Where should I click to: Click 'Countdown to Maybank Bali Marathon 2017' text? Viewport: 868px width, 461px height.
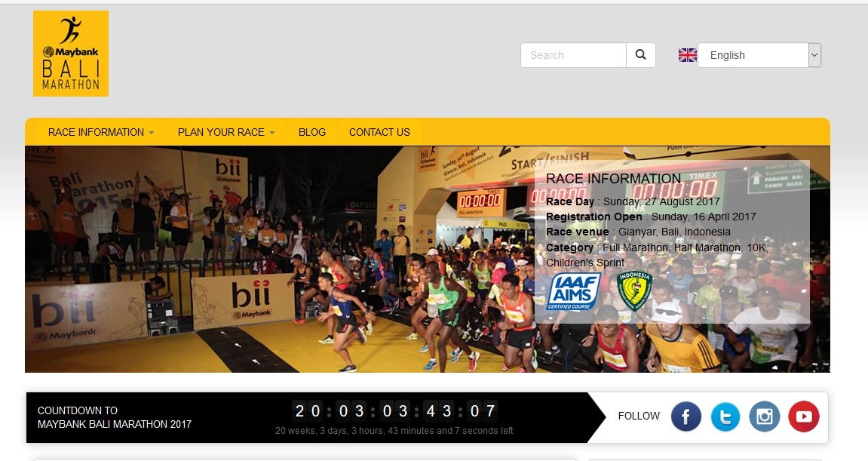click(115, 417)
